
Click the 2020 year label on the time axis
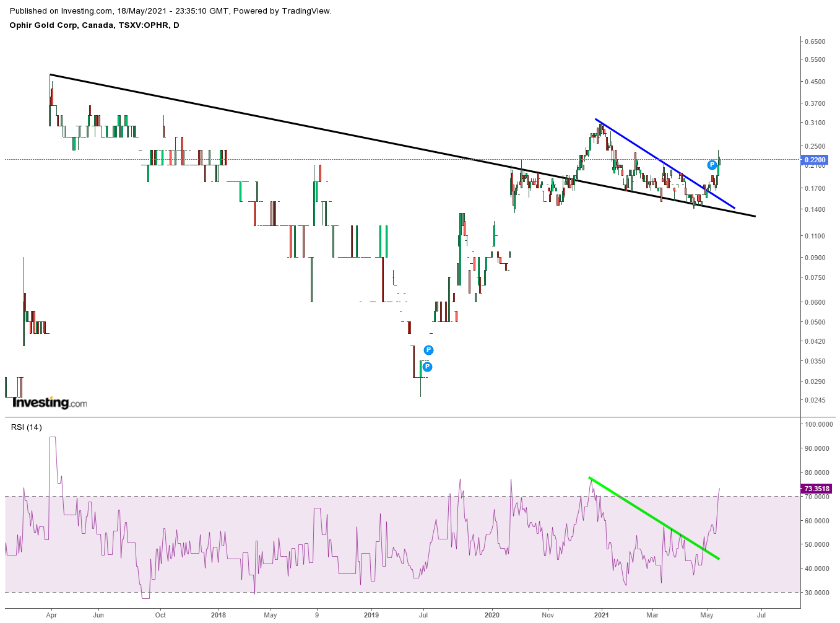tap(492, 615)
